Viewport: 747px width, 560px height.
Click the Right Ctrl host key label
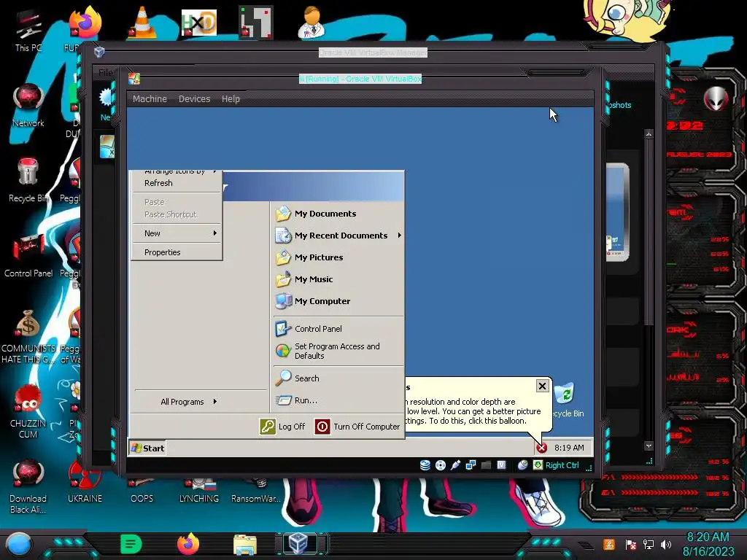562,465
